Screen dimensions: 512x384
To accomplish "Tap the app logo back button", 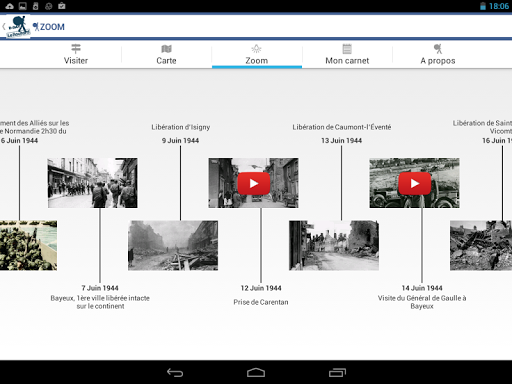I will coord(17,27).
